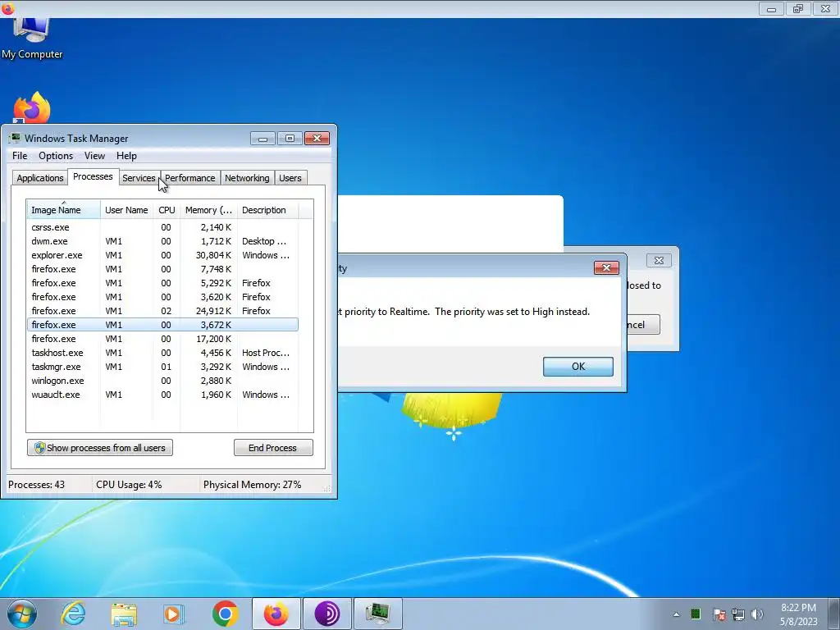
Task: Click CPU Usage: 4% status entry
Action: [129, 485]
